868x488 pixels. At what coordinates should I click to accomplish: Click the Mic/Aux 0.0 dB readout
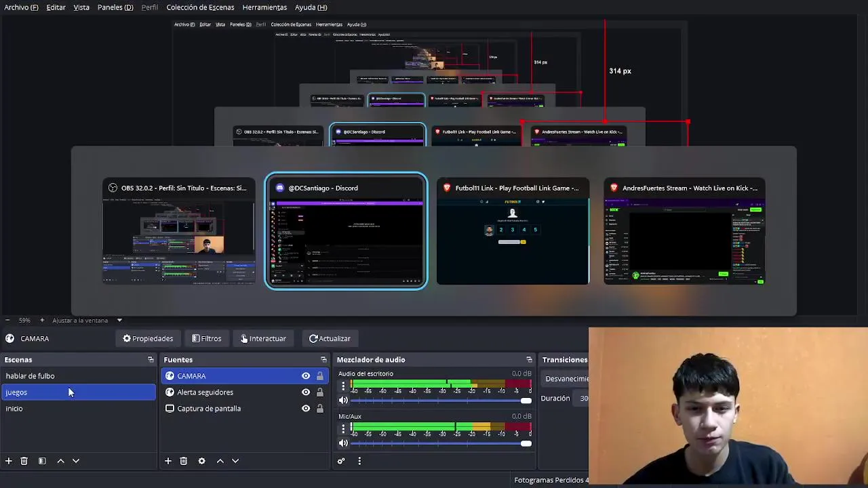pos(521,416)
